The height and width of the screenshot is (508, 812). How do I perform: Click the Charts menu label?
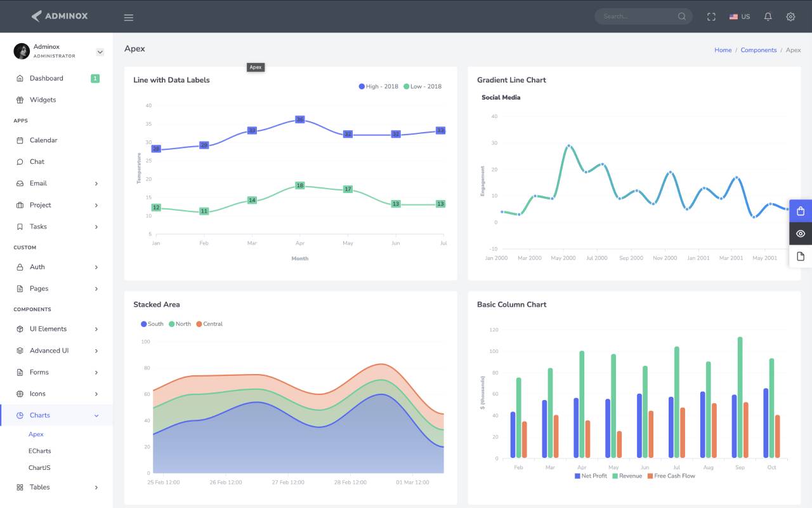click(40, 415)
